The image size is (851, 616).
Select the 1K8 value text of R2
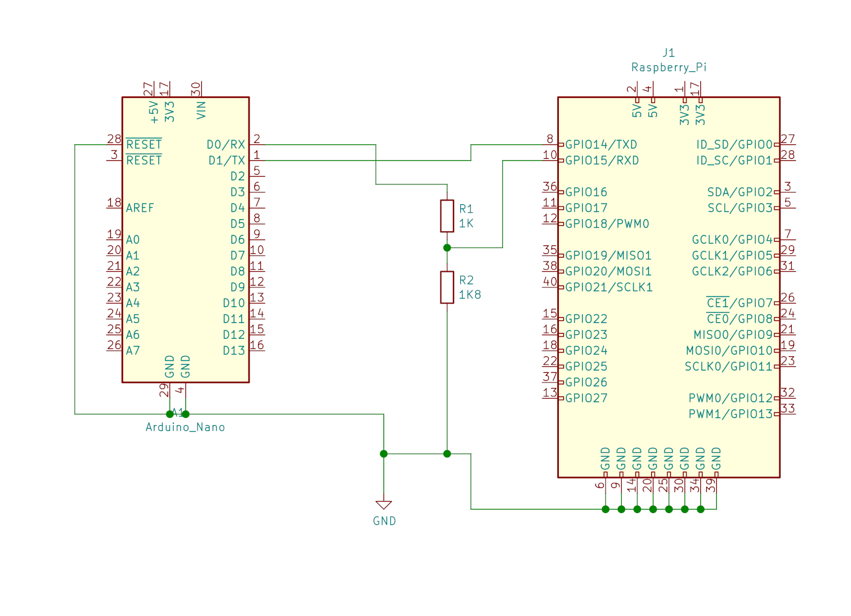click(x=470, y=295)
